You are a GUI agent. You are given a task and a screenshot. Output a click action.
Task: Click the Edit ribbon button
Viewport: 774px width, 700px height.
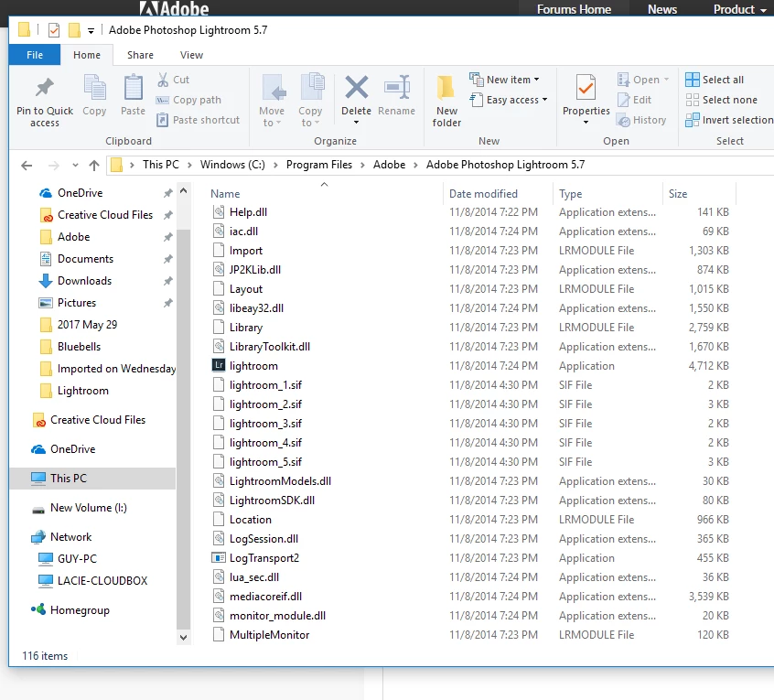634,100
